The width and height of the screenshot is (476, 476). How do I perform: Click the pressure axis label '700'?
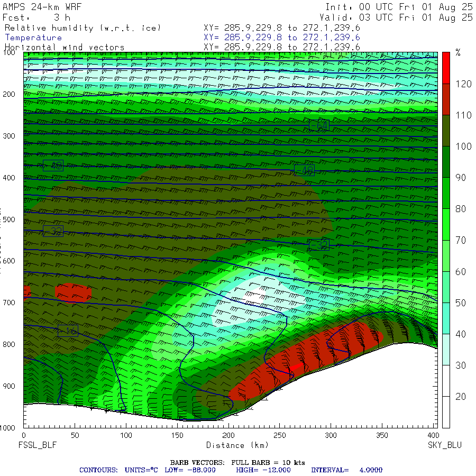point(9,303)
